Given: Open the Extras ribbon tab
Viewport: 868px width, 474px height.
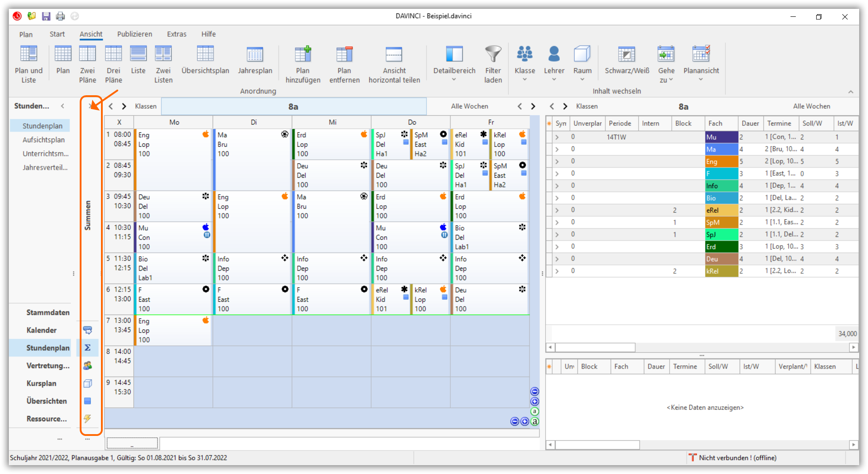Looking at the screenshot, I should click(177, 34).
